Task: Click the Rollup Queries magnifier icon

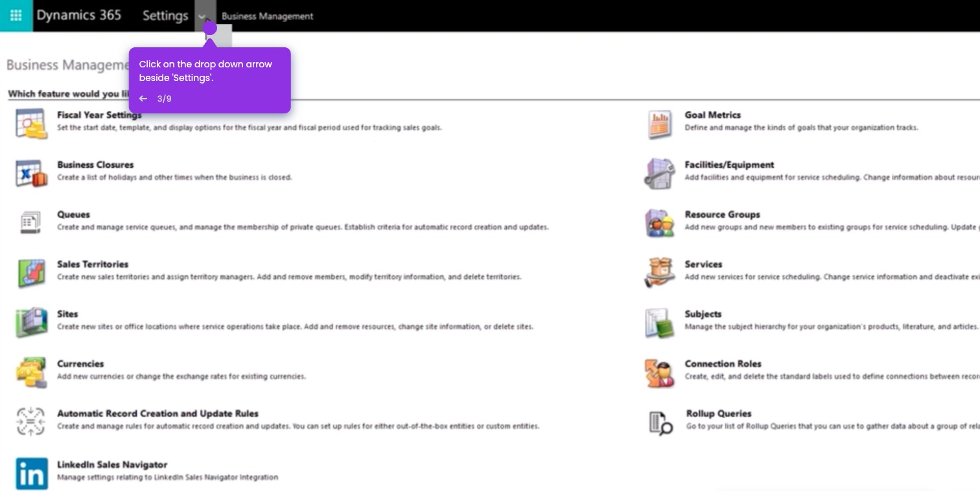Action: click(660, 422)
